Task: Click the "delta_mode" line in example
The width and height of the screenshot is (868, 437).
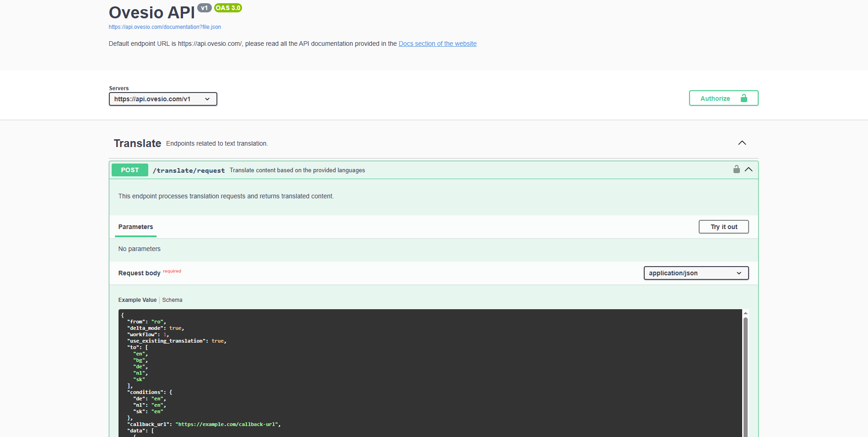Action: (156, 328)
